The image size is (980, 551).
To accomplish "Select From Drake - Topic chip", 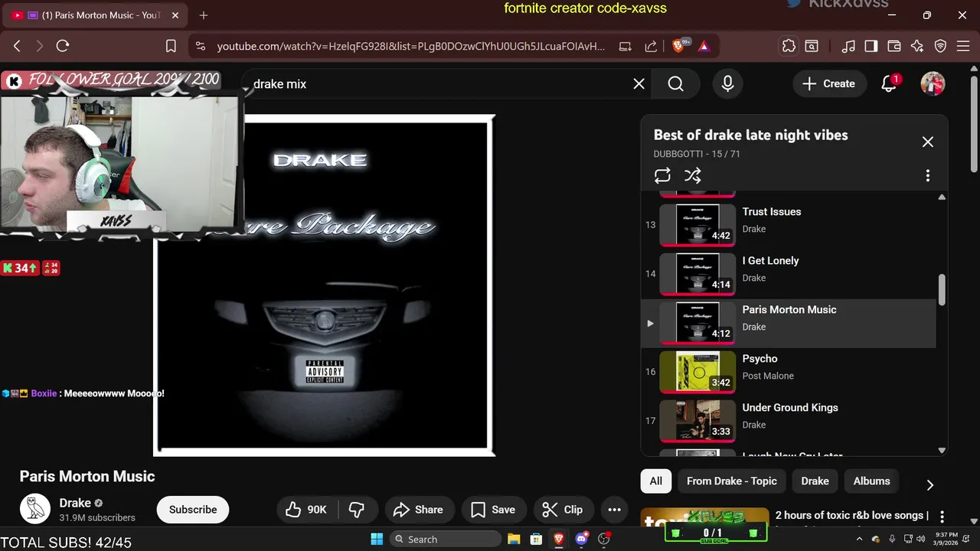I will pos(732,481).
